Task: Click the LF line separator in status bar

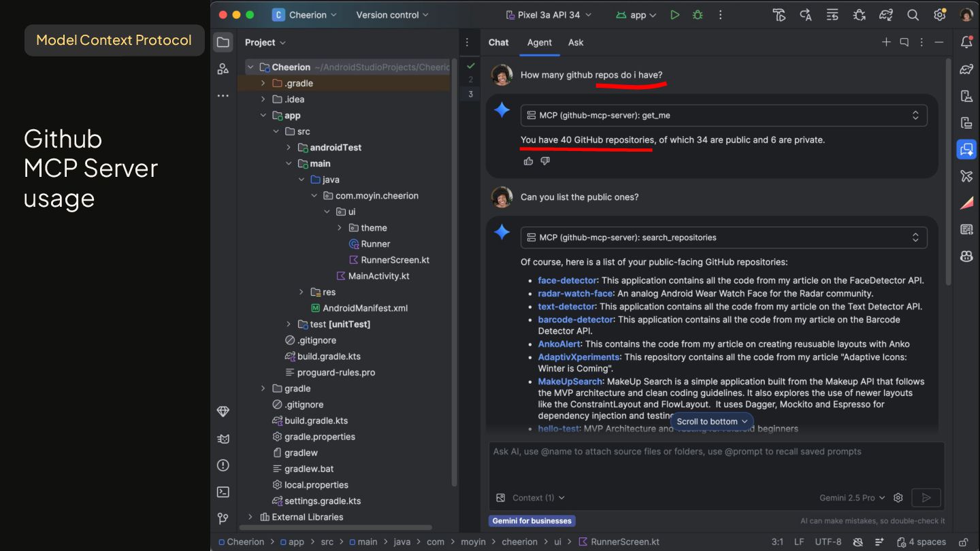Action: 799,542
